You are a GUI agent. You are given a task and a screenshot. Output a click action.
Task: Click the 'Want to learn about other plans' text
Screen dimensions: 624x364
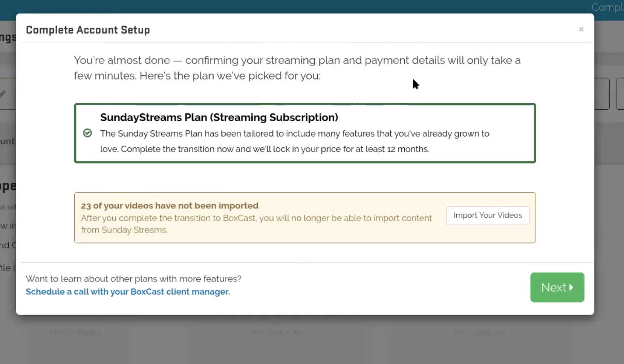pos(133,279)
